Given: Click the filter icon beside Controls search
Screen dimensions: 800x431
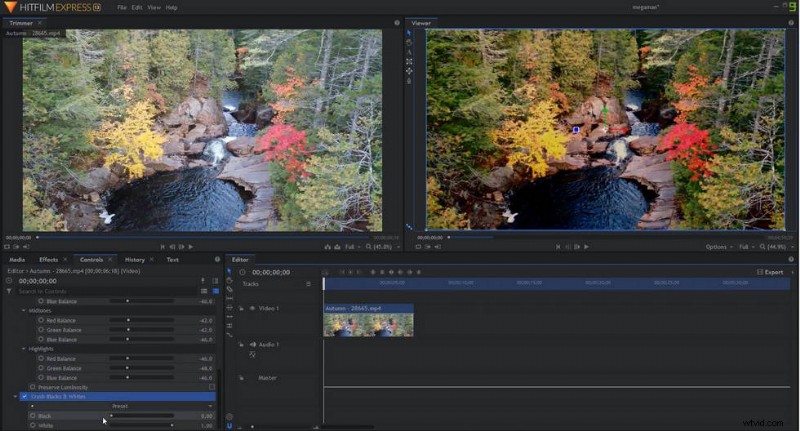Looking at the screenshot, I should [9, 291].
